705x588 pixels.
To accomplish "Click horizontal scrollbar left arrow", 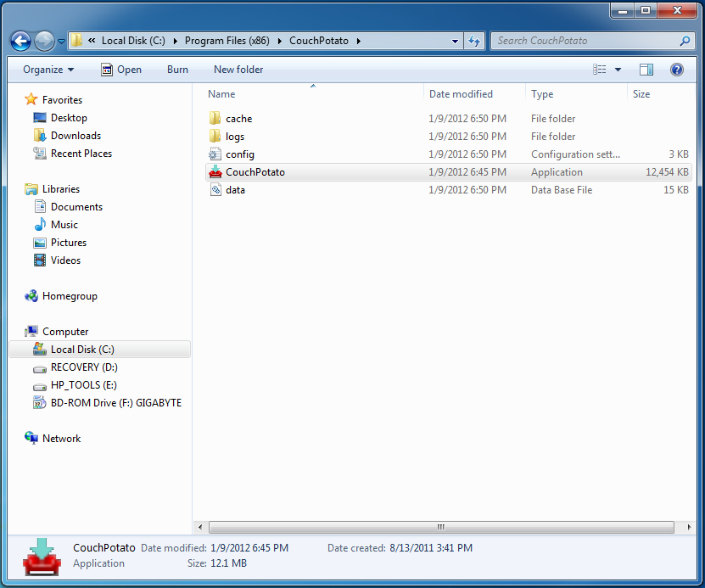I will tap(200, 527).
